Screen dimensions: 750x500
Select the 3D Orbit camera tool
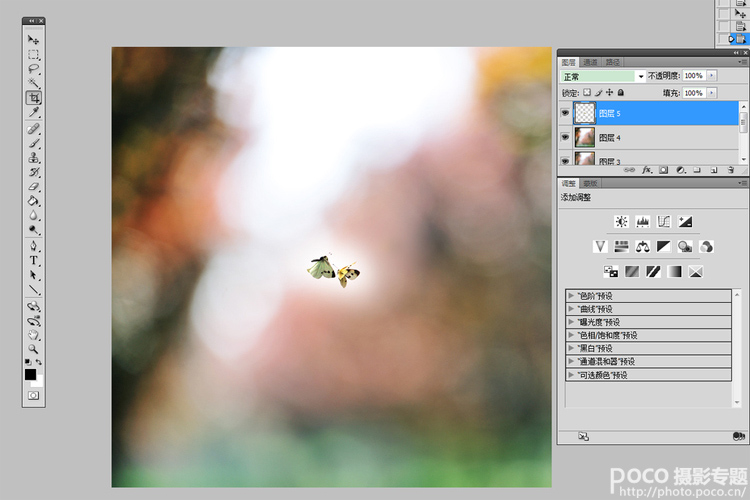[33, 321]
